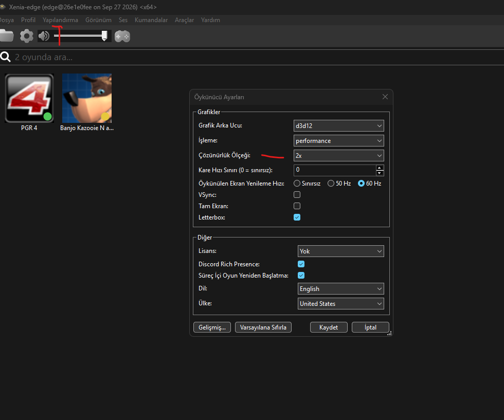
Task: Enable the VSync checkbox
Action: 297,195
